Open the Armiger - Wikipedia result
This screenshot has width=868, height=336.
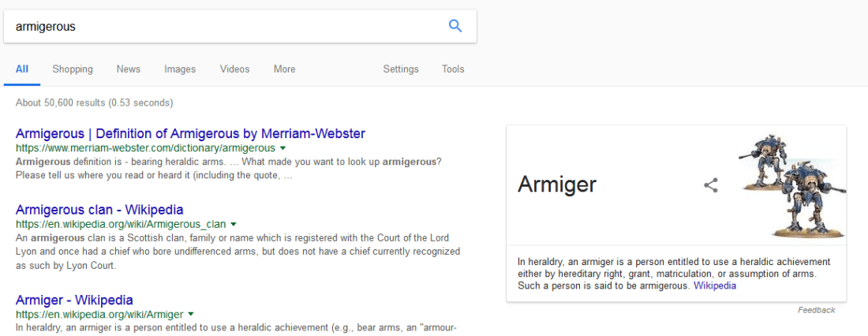74,300
